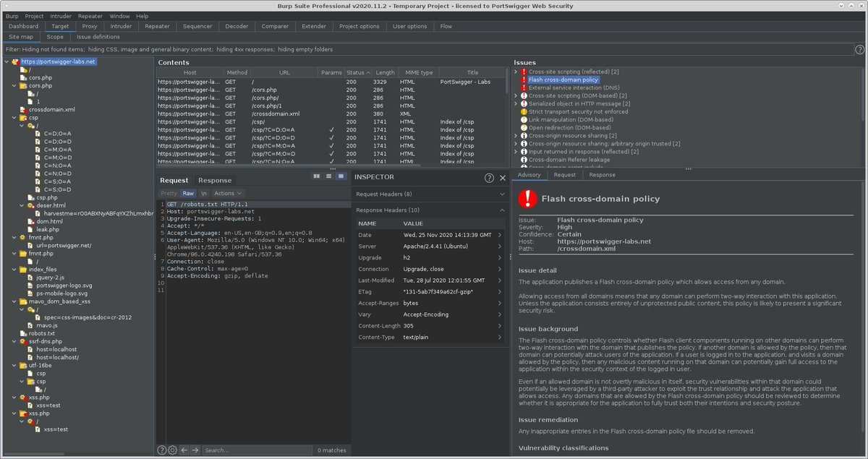Click the Advisory tab in the issue pane

point(529,174)
